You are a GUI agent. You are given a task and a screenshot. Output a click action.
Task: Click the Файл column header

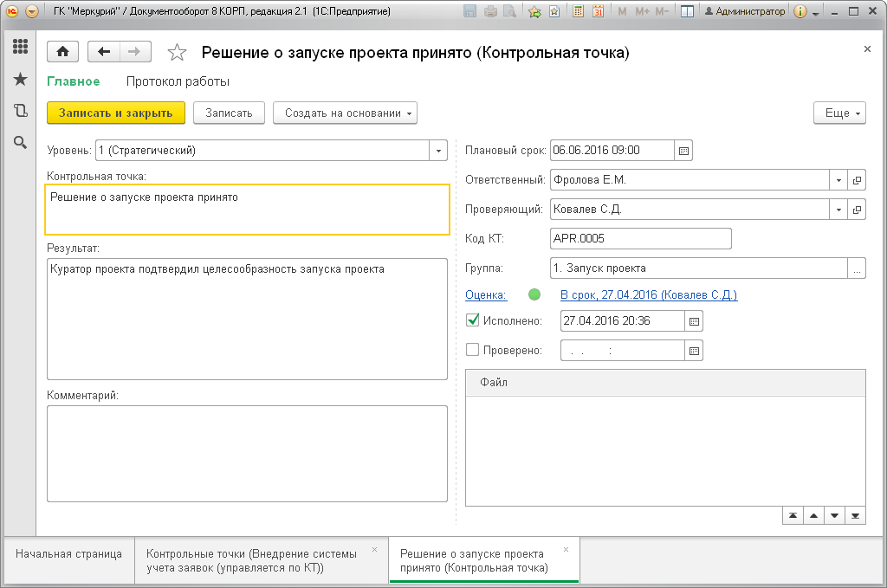point(665,383)
